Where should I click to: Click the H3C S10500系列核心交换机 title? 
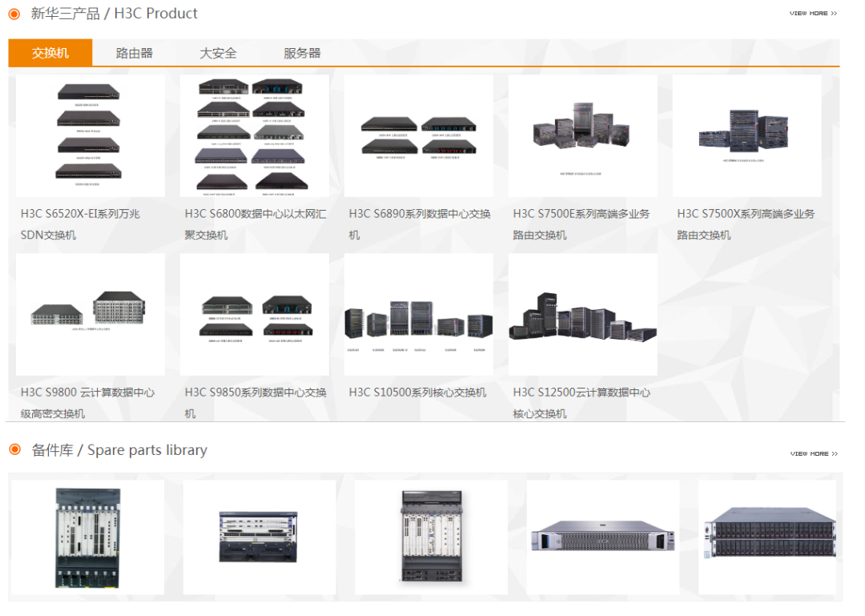pyautogui.click(x=417, y=393)
